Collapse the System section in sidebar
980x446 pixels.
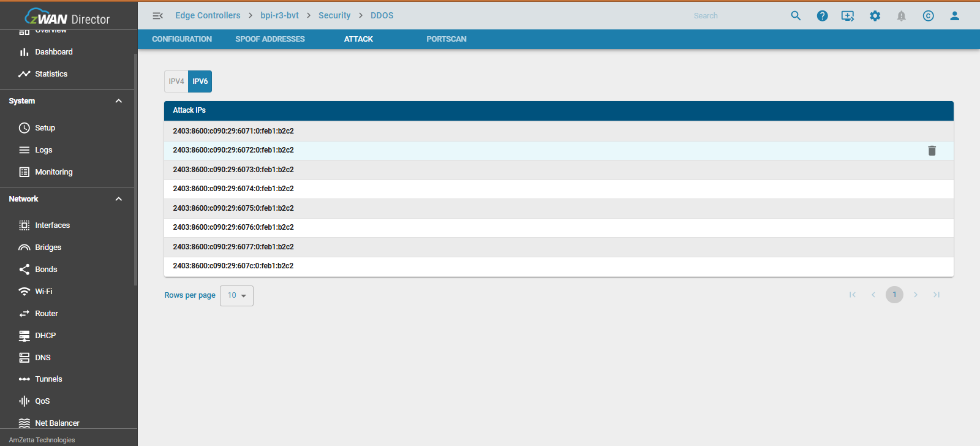point(119,101)
